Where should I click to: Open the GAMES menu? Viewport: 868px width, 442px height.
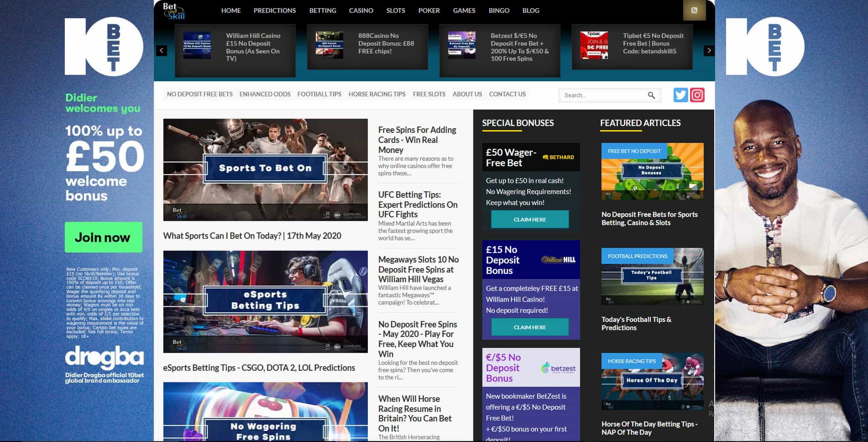[464, 11]
